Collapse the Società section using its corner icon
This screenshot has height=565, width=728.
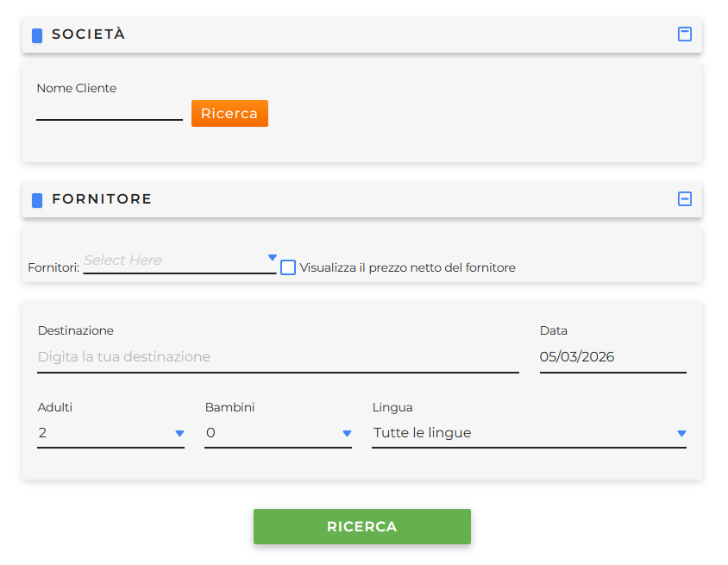(685, 35)
